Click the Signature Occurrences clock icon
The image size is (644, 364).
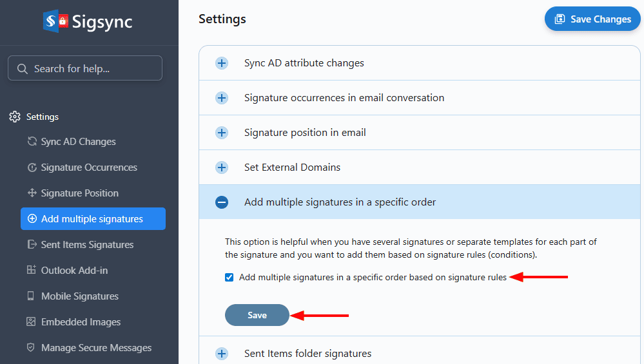pos(32,168)
